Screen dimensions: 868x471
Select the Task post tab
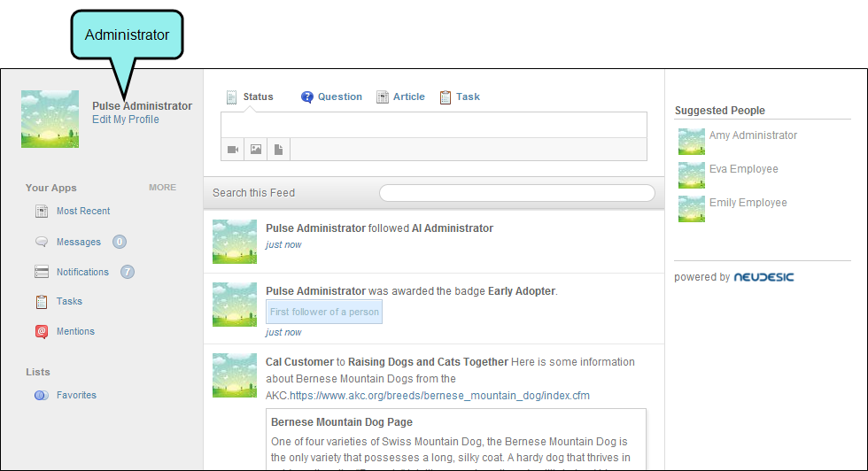click(x=467, y=97)
